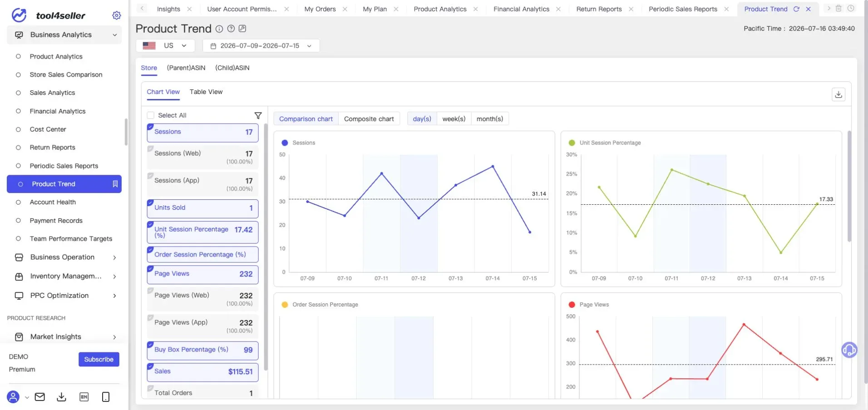Open the download center icon in sidebar footer
The image size is (868, 410).
point(61,397)
